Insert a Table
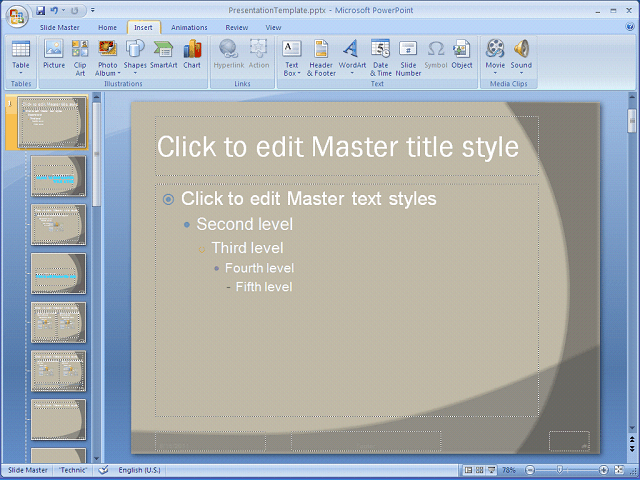The width and height of the screenshot is (640, 480). click(20, 53)
